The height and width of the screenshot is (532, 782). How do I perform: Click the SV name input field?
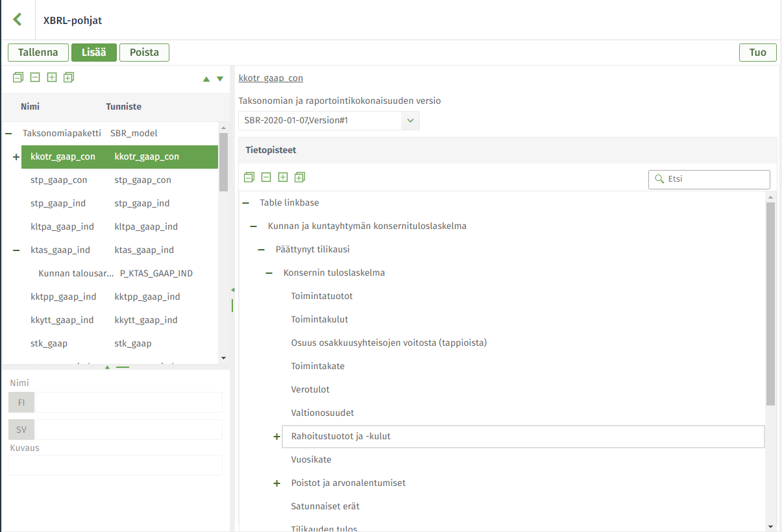coord(128,429)
